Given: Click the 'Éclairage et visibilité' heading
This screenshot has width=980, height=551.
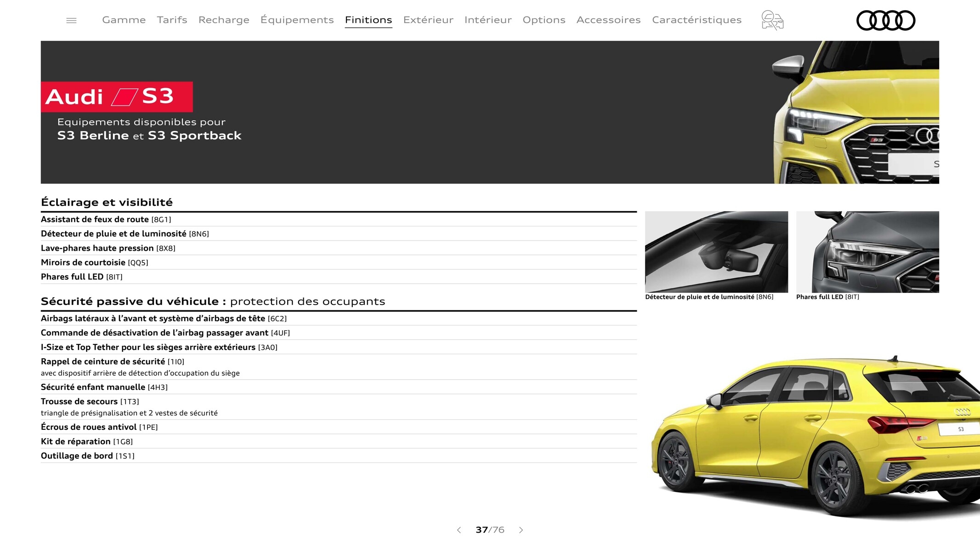Looking at the screenshot, I should 107,202.
